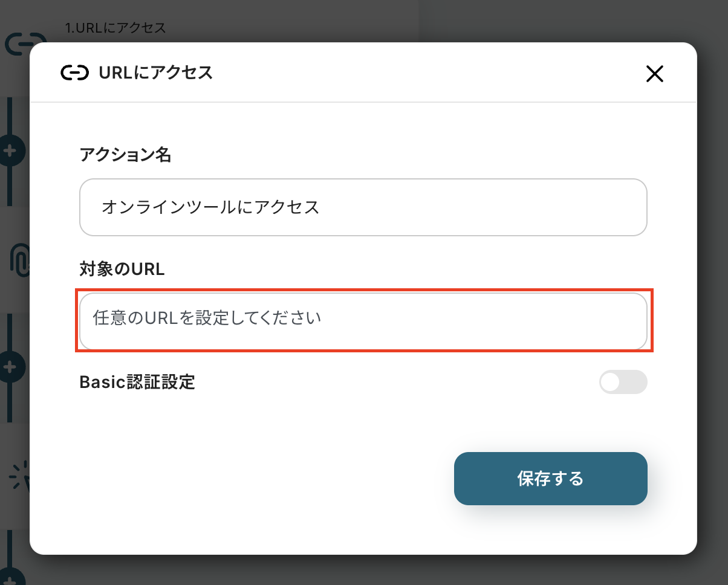This screenshot has width=728, height=585.
Task: Click the empty dialog area left of 保存する
Action: [242, 479]
